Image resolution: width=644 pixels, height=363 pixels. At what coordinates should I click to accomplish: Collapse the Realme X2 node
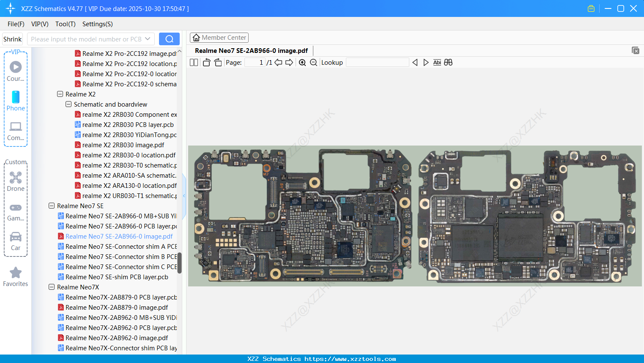(x=60, y=94)
